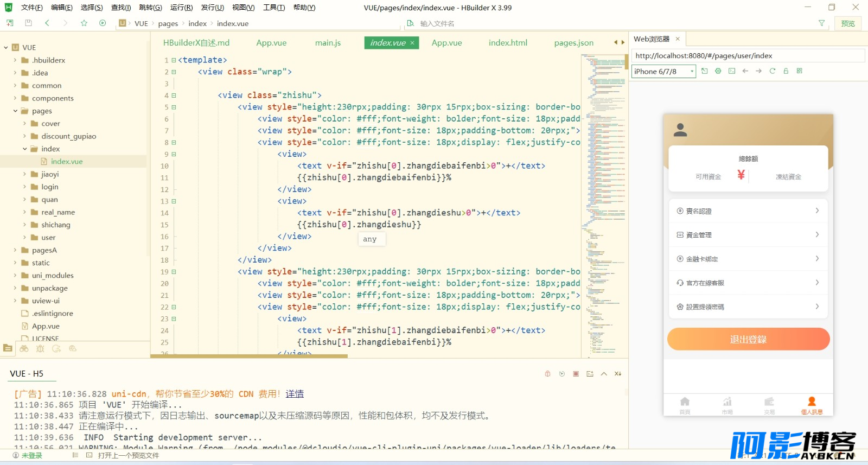Open the 发行(U) menu
The image size is (868, 465).
212,8
